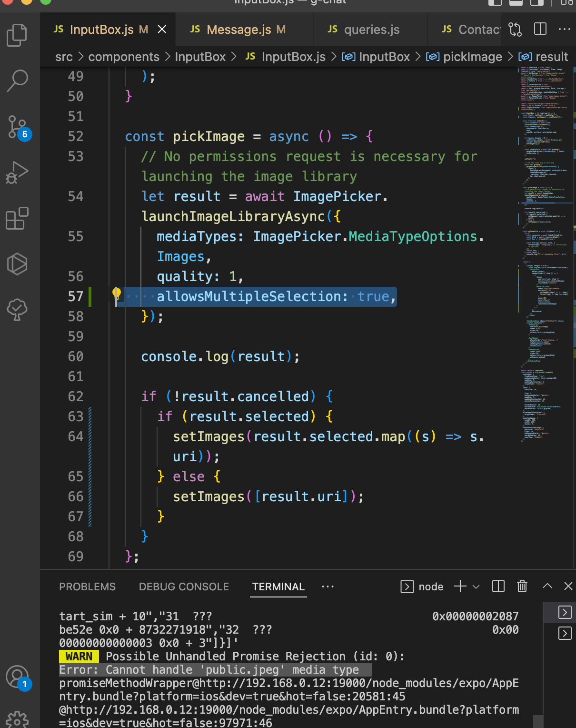Click the src breadcrumb segment

(64, 57)
